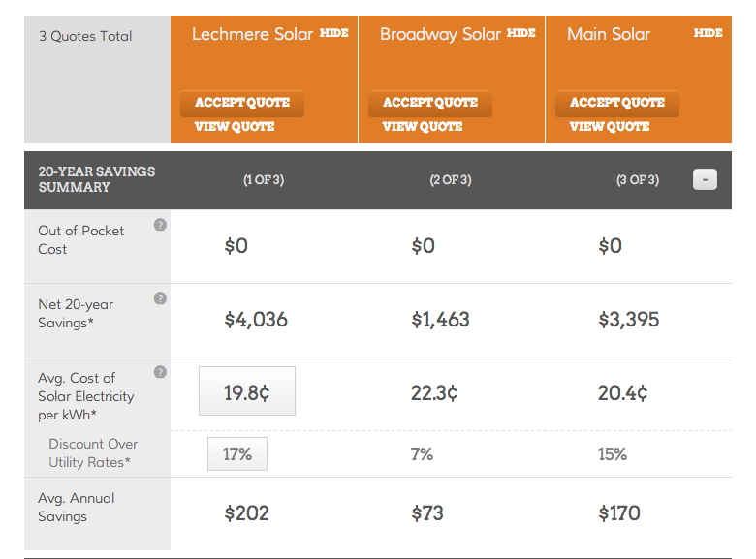
Task: Accept the Broadway Solar quote
Action: [x=430, y=103]
